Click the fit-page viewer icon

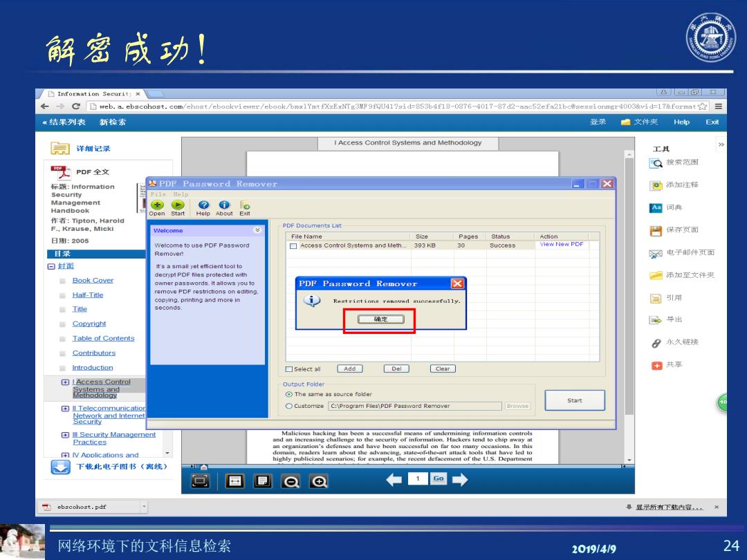coord(263,481)
